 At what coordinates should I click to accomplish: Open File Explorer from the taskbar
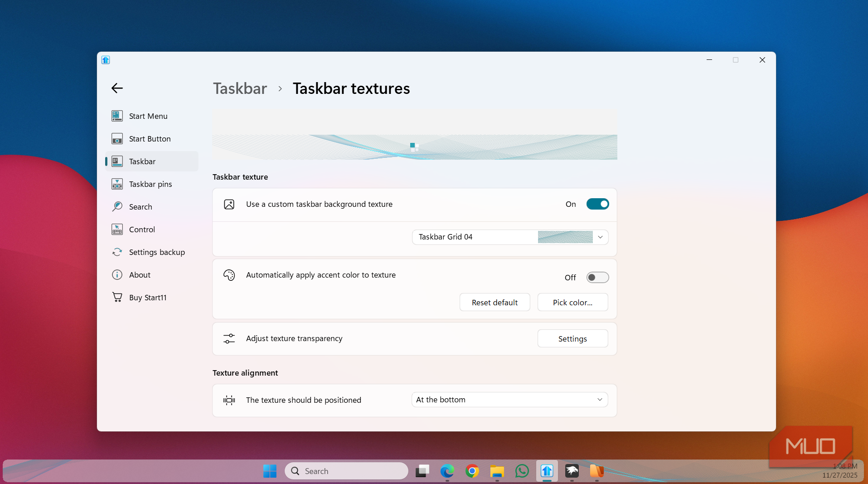[x=497, y=471]
